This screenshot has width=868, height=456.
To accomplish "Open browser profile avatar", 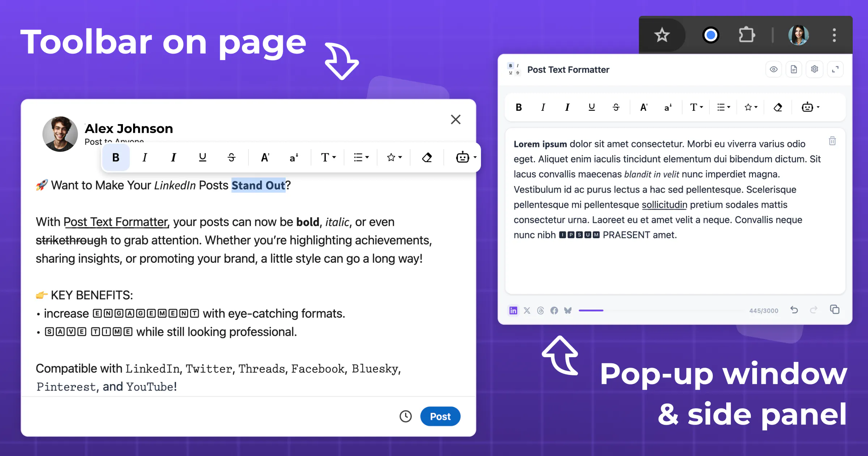I will pos(799,35).
